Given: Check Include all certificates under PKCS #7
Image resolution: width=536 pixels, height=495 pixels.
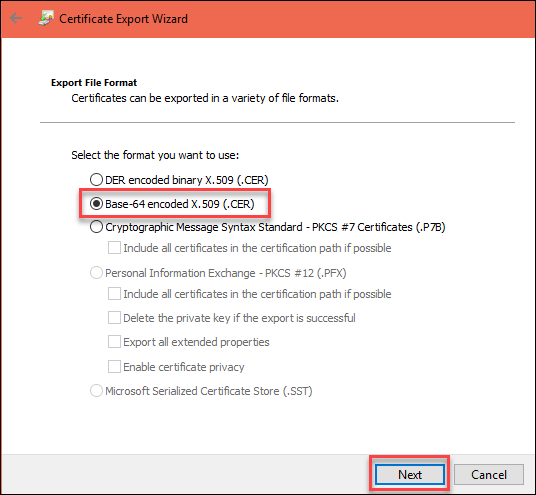Looking at the screenshot, I should click(x=114, y=248).
